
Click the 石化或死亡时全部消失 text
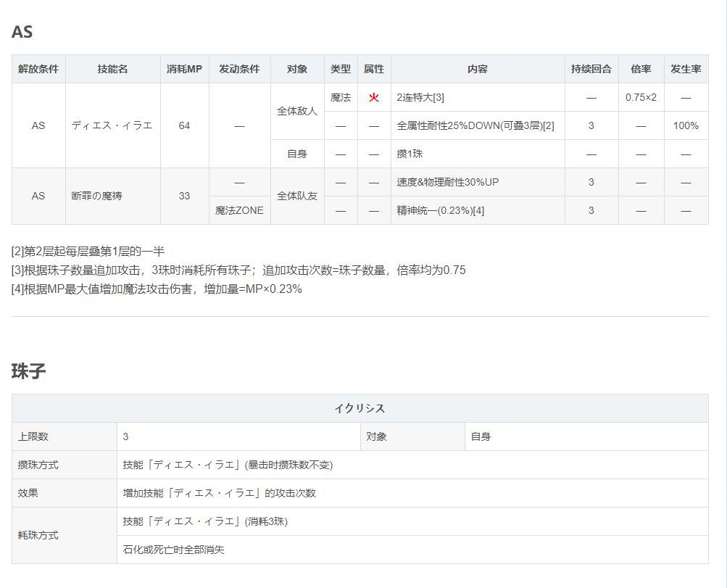[x=174, y=550]
